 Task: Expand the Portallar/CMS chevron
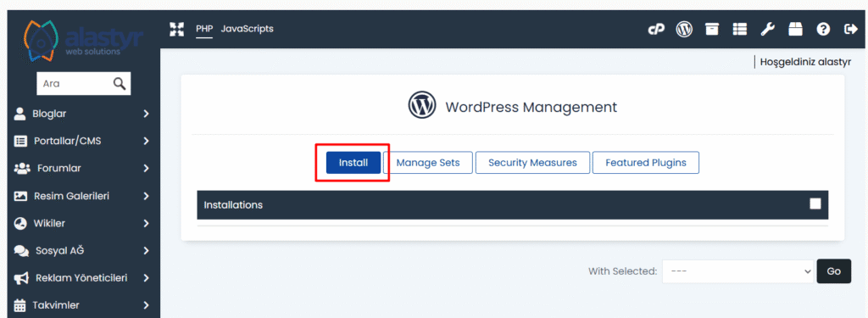pos(146,141)
